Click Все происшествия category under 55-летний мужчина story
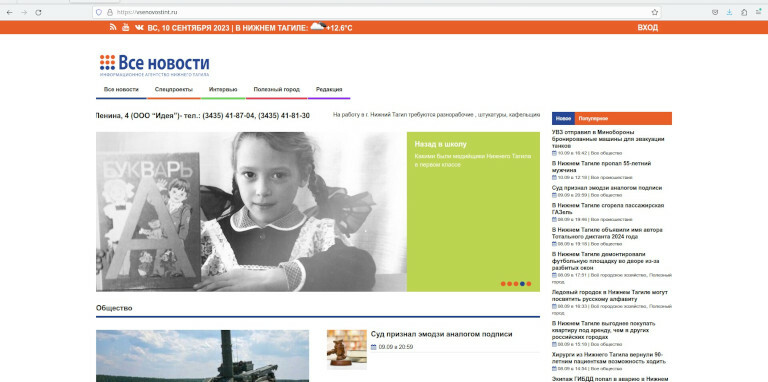This screenshot has height=382, width=768. (x=612, y=177)
